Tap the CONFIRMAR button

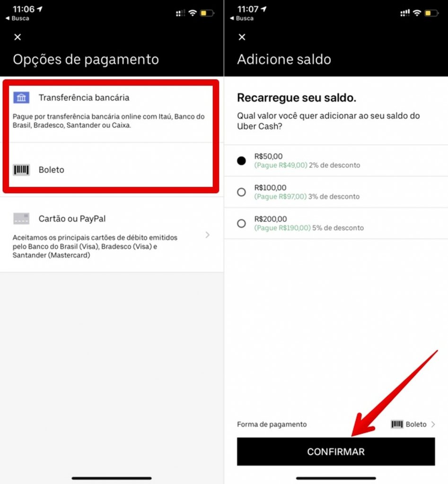336,451
